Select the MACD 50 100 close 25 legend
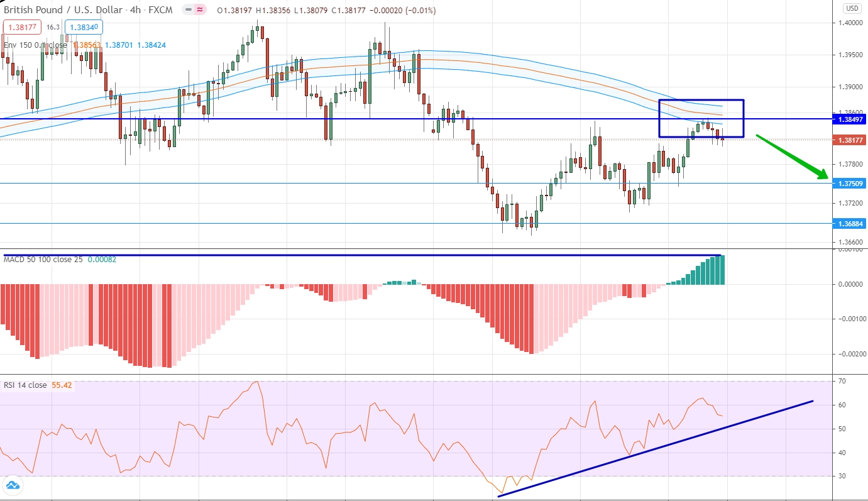This screenshot has width=868, height=501. point(44,259)
